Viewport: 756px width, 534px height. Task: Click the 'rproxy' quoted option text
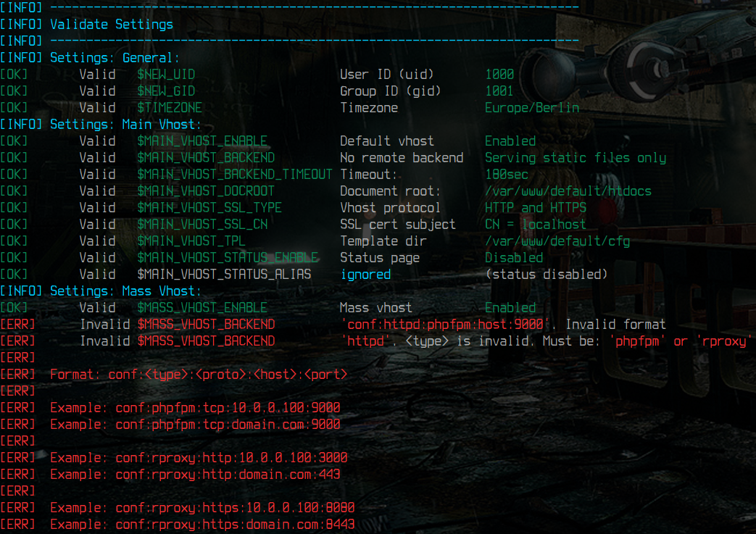[724, 341]
